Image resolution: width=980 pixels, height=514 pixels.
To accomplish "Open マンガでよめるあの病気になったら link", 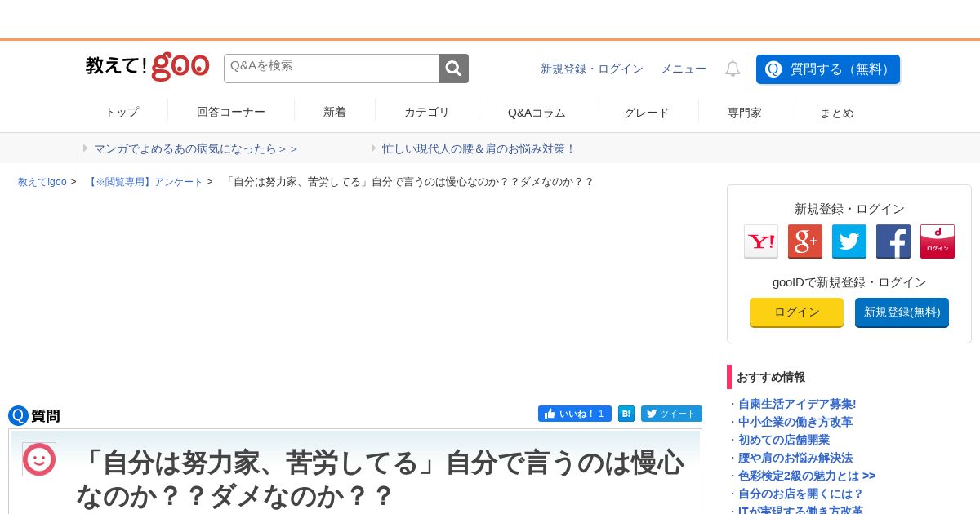I will [x=196, y=148].
